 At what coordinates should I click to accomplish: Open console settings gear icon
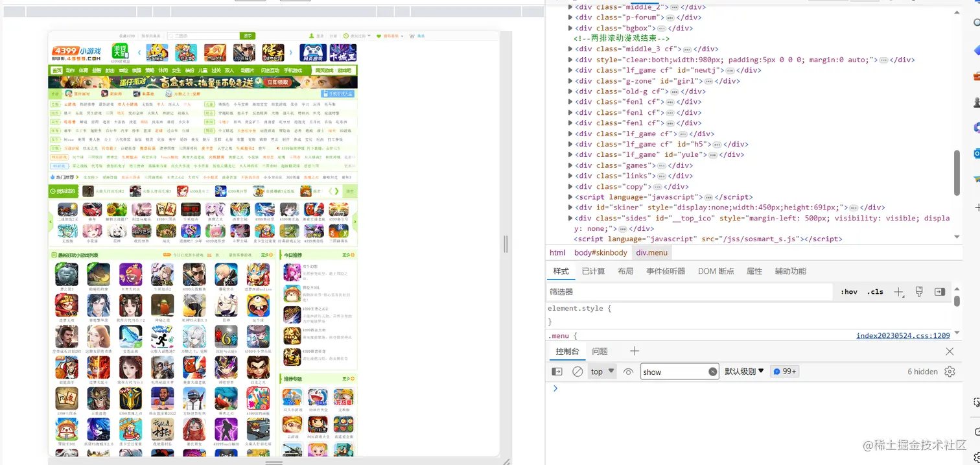pos(950,372)
